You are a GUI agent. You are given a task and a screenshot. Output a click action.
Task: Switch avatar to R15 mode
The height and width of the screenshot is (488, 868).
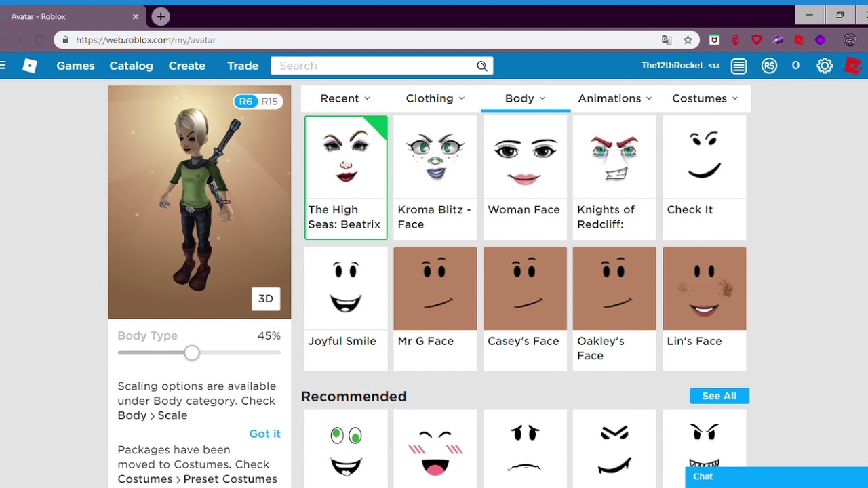[x=269, y=102]
